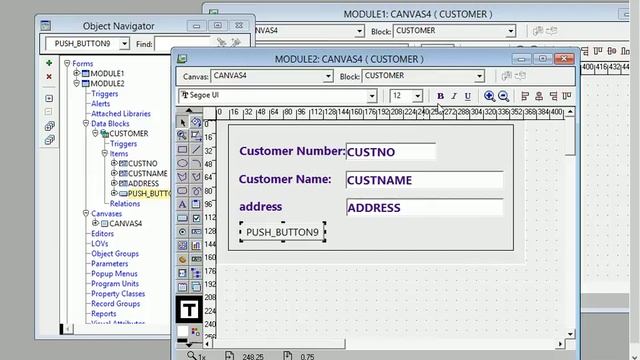Pick the Reshape tool in tool palette

196,136
